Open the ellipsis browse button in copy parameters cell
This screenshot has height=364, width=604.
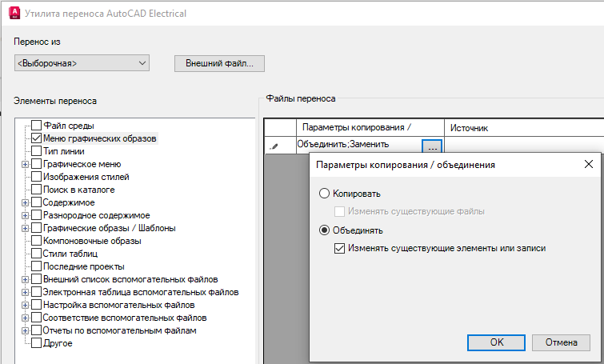pos(432,147)
